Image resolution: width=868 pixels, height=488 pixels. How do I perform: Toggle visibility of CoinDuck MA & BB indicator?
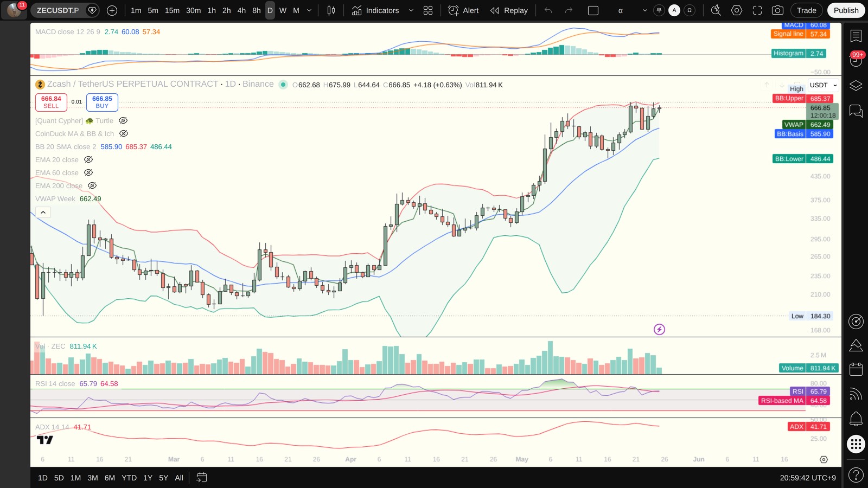(124, 133)
